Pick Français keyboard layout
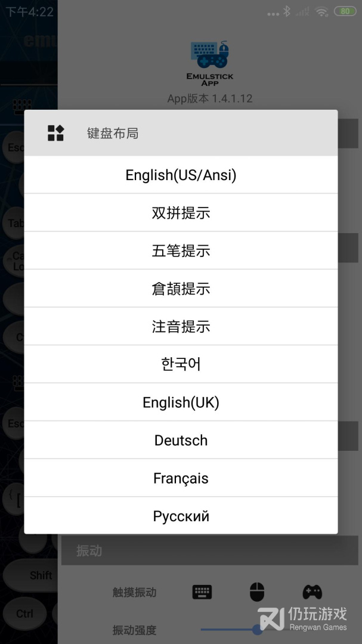 coord(181,478)
